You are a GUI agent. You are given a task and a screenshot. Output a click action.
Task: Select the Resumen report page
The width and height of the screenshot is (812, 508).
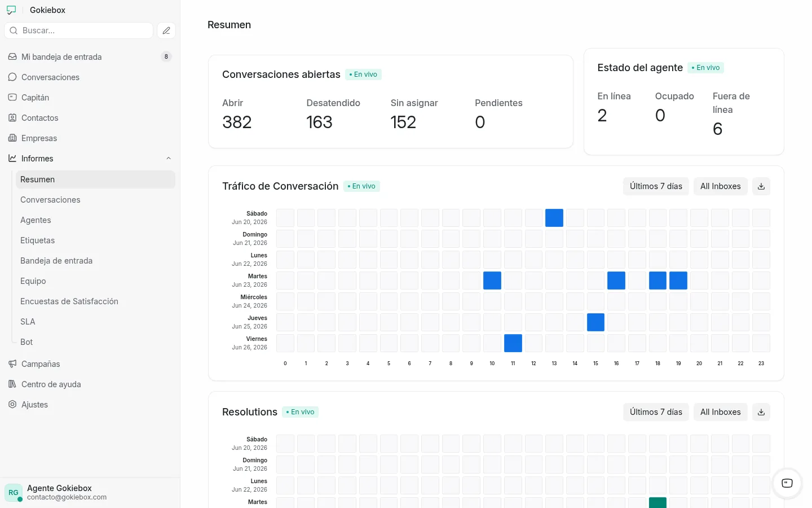[95, 179]
